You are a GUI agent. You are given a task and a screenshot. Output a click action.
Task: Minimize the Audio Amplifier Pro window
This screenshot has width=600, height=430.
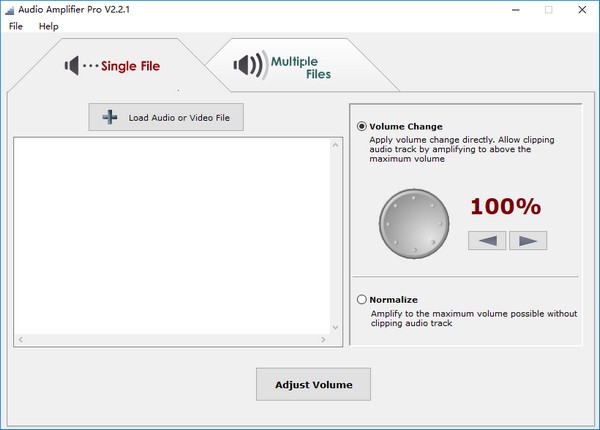pyautogui.click(x=516, y=10)
